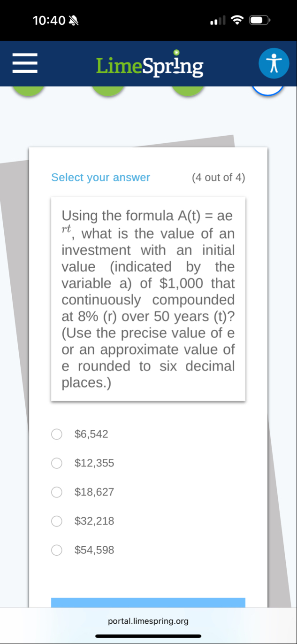The height and width of the screenshot is (644, 297).
Task: Choose the $12,355 radio button
Action: point(57,463)
